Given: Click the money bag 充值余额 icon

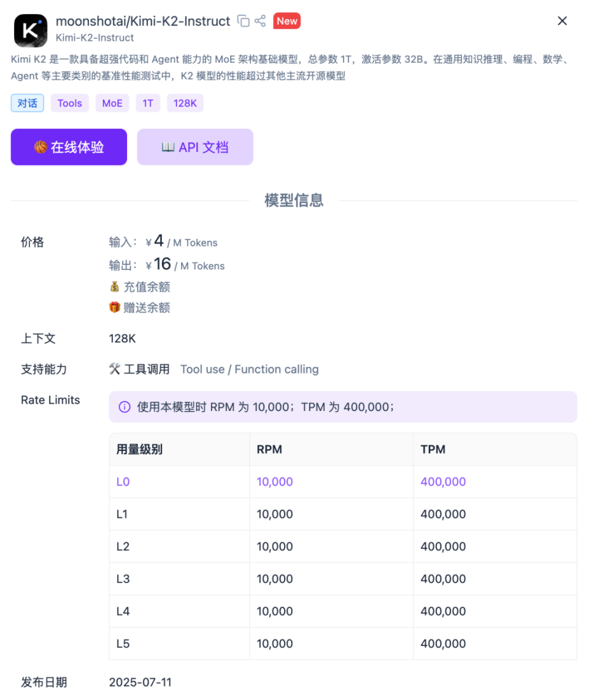Looking at the screenshot, I should click(x=114, y=287).
